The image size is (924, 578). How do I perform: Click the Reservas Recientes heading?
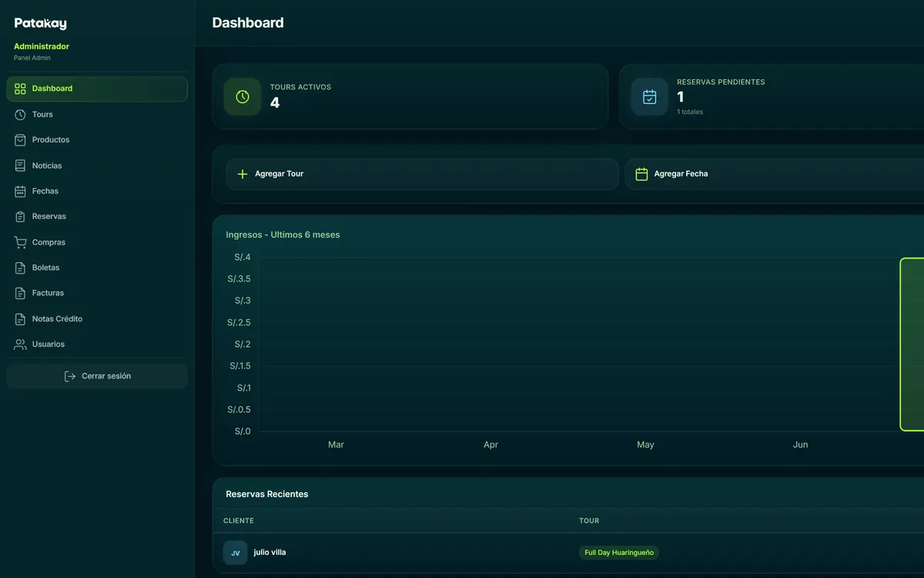tap(267, 494)
